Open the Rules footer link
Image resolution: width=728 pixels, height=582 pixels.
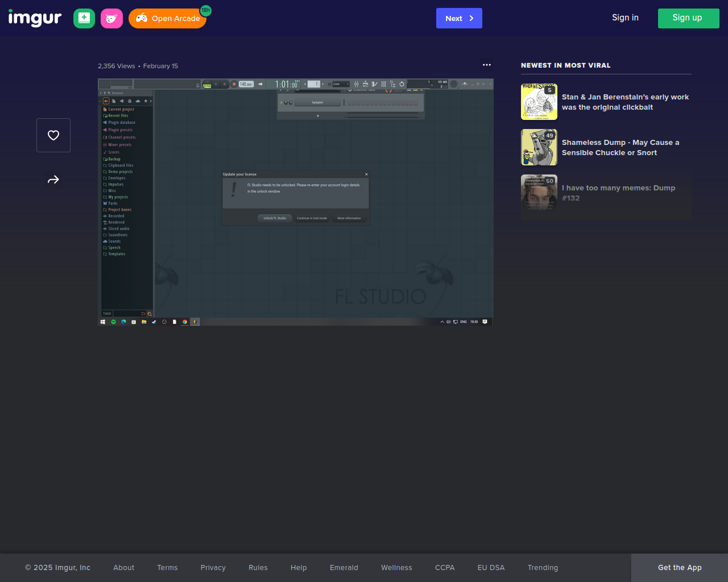258,568
